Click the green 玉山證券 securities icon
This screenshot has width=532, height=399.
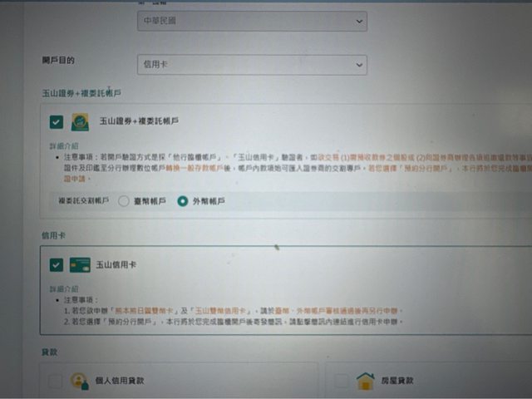[80, 122]
